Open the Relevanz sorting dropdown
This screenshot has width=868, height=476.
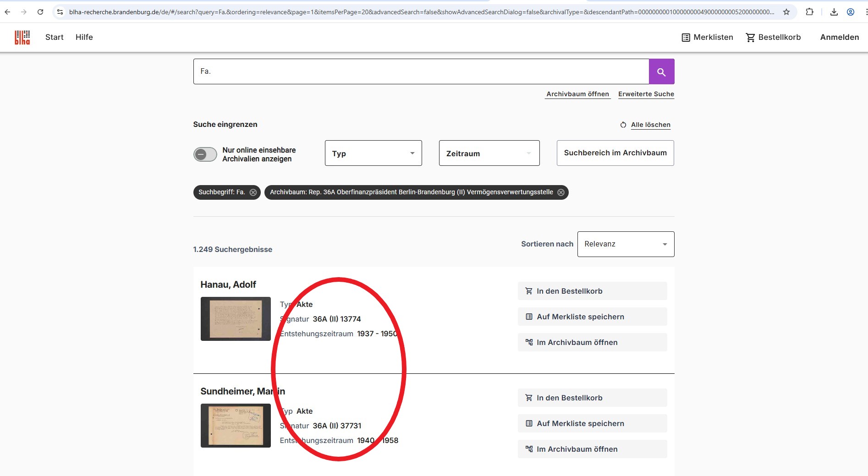tap(626, 244)
